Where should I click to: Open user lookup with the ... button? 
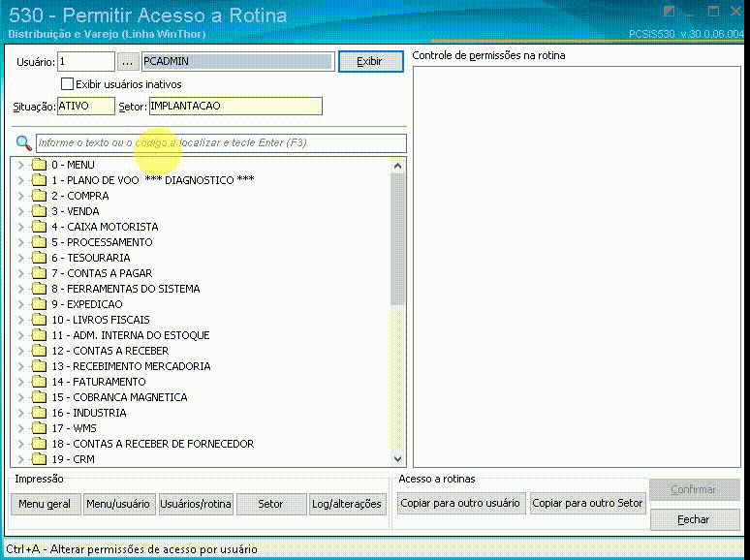click(127, 62)
